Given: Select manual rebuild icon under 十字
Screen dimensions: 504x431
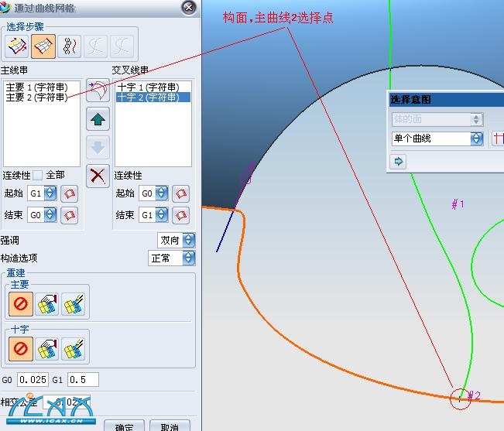Looking at the screenshot, I should click(x=47, y=349).
